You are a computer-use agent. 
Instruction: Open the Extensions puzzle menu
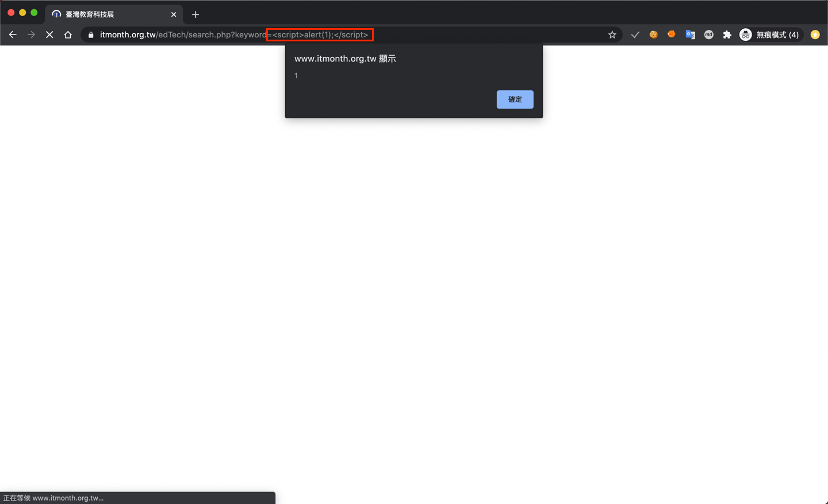pyautogui.click(x=727, y=35)
